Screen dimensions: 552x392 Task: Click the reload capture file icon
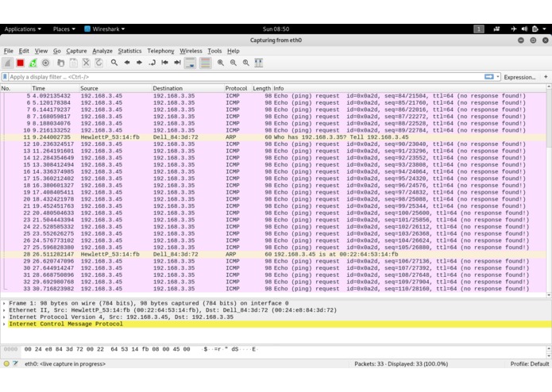pos(99,63)
